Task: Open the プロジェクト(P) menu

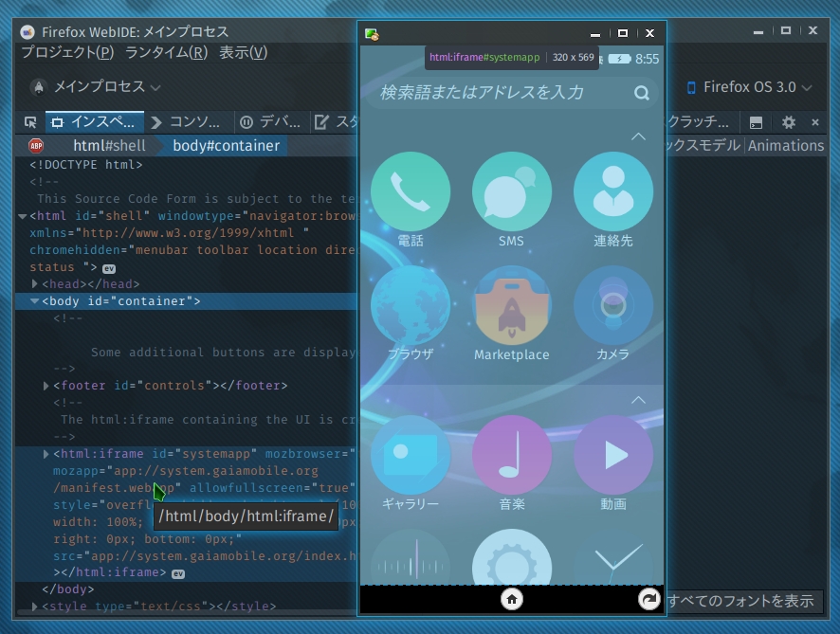Action: point(67,52)
